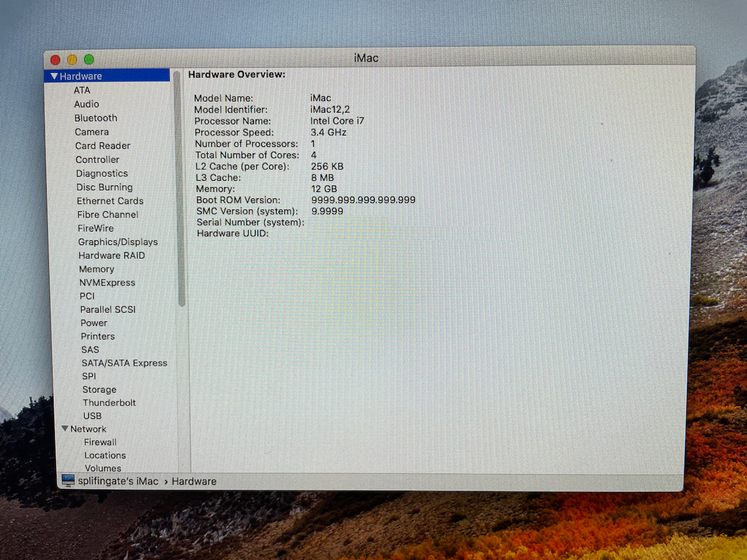747x560 pixels.
Task: Select the highlighted Hardware category row
Action: pos(107,76)
